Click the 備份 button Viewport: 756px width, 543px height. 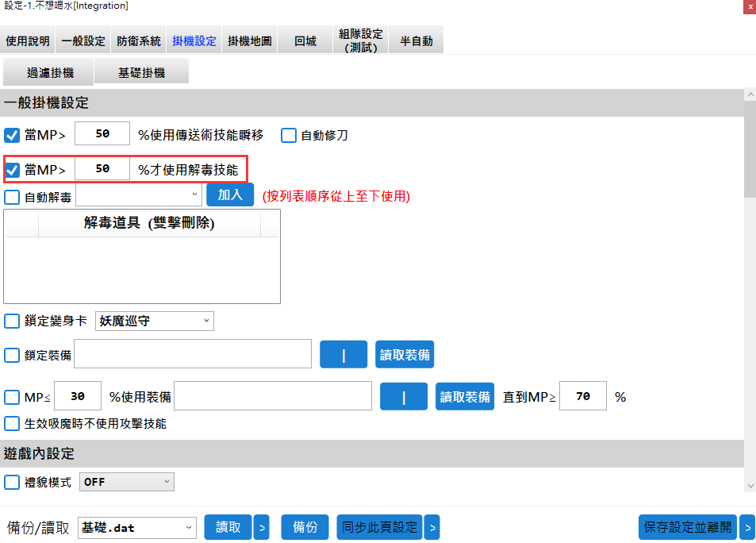point(305,527)
